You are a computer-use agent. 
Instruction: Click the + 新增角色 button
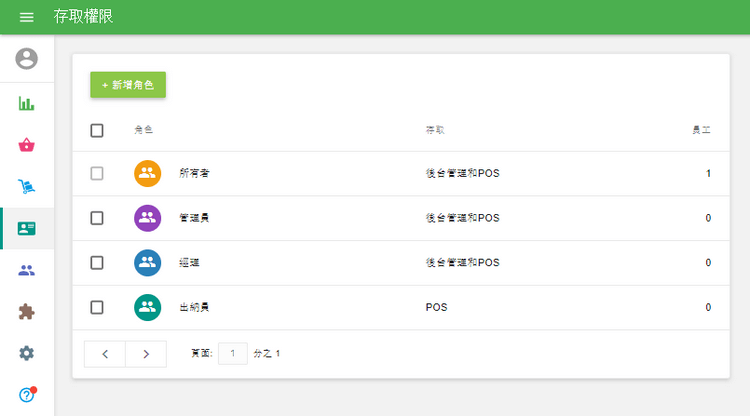tap(128, 85)
